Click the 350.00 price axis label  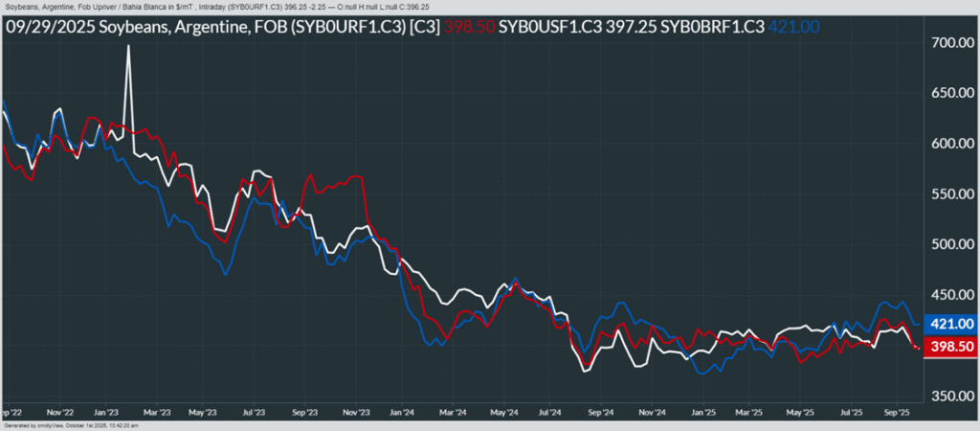coord(952,396)
